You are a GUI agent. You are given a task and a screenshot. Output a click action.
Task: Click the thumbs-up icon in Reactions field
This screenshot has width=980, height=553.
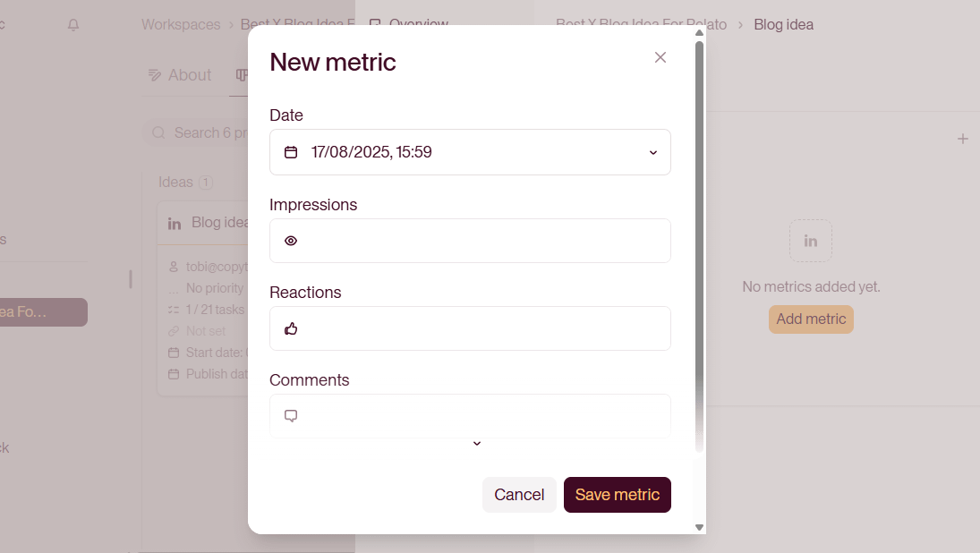(x=291, y=328)
